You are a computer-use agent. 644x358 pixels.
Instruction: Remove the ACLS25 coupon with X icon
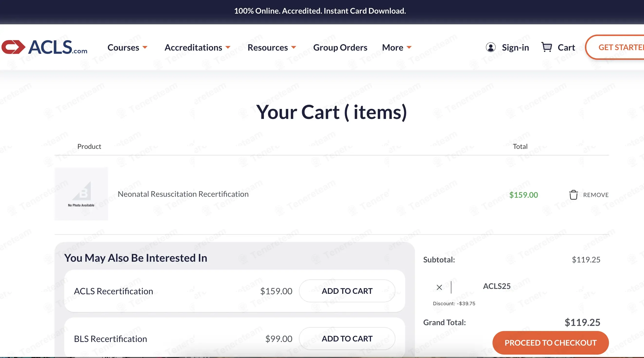(439, 287)
